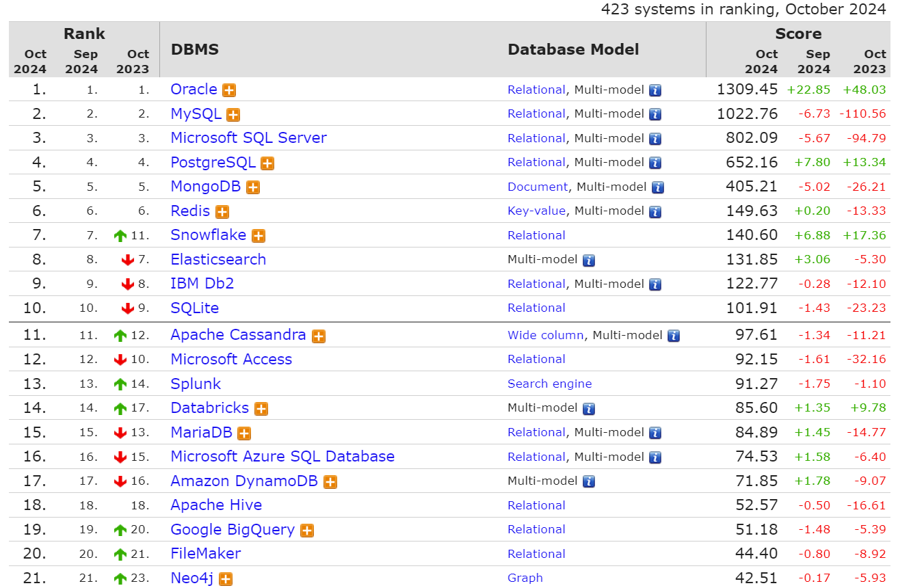Click the info icon in Azure SQL Database row

(x=655, y=457)
